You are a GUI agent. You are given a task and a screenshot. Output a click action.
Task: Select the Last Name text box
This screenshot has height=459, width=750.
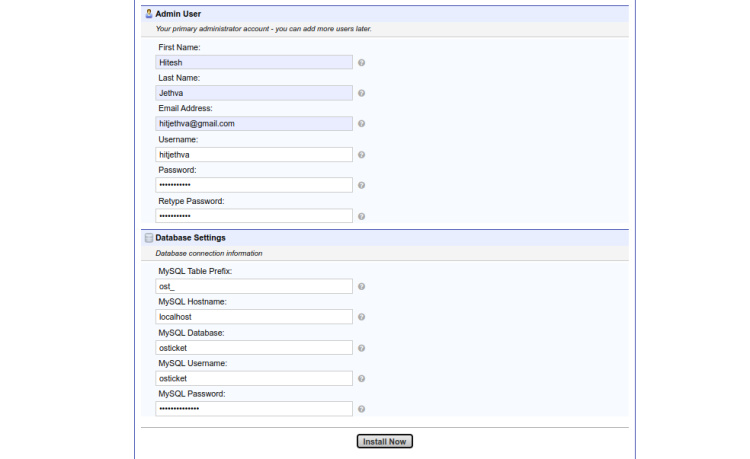(x=254, y=93)
